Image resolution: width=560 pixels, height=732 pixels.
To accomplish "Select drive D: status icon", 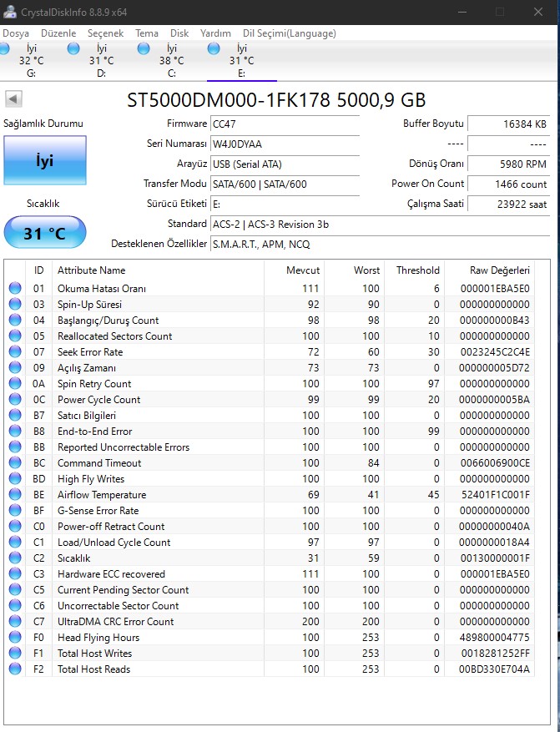I will pos(73,48).
